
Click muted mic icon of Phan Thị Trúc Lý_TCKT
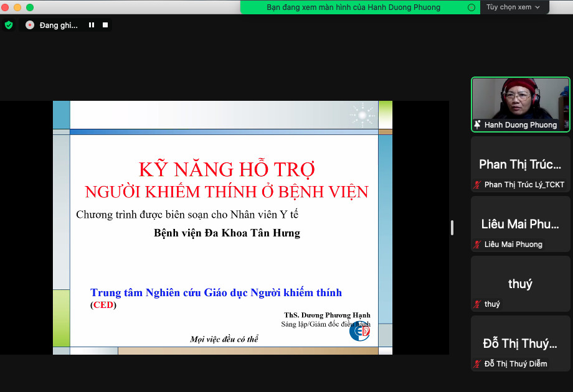point(478,185)
